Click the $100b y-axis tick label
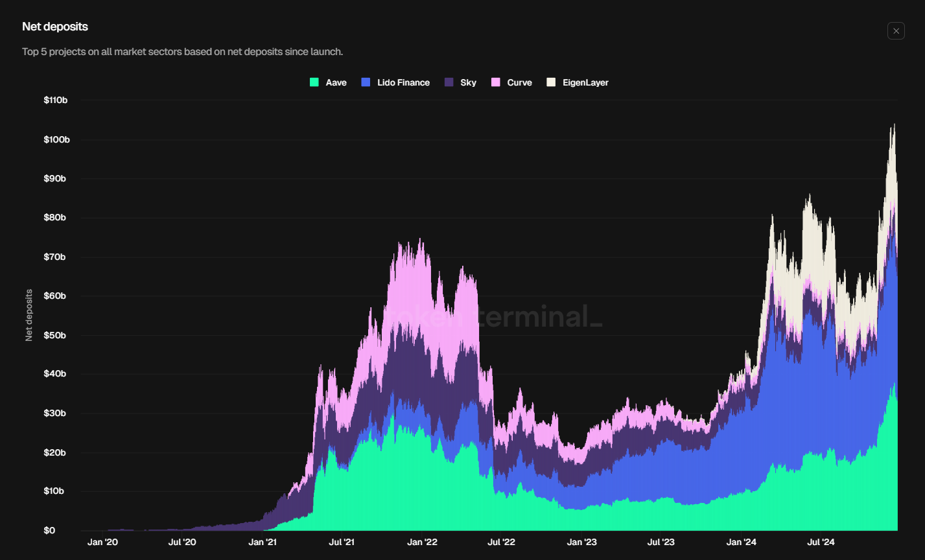925x560 pixels. [55, 140]
